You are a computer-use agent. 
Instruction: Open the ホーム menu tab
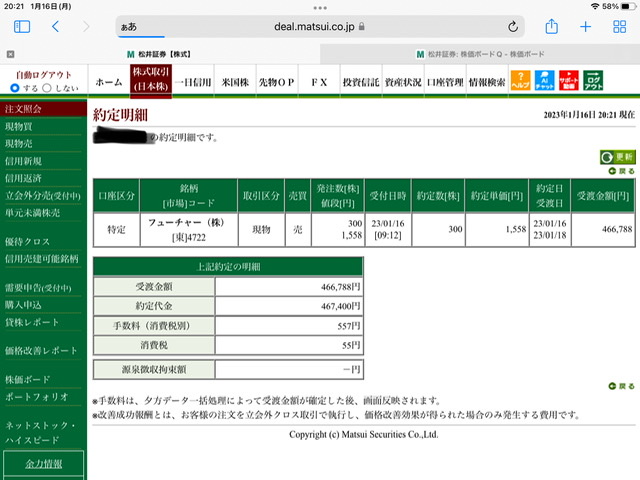109,82
